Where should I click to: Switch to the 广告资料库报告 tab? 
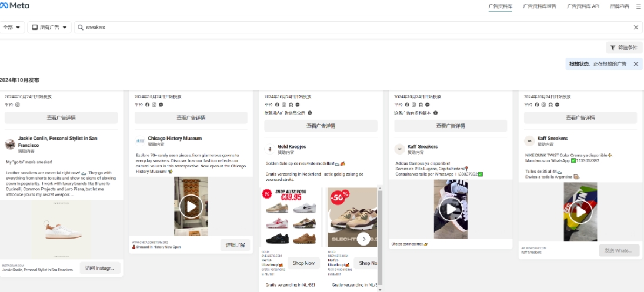[540, 6]
